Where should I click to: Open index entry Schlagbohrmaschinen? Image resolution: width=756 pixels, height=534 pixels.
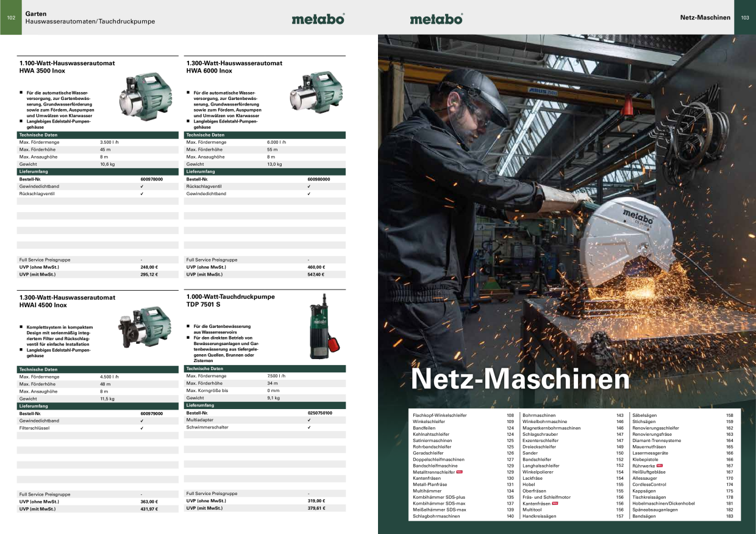coord(437,516)
